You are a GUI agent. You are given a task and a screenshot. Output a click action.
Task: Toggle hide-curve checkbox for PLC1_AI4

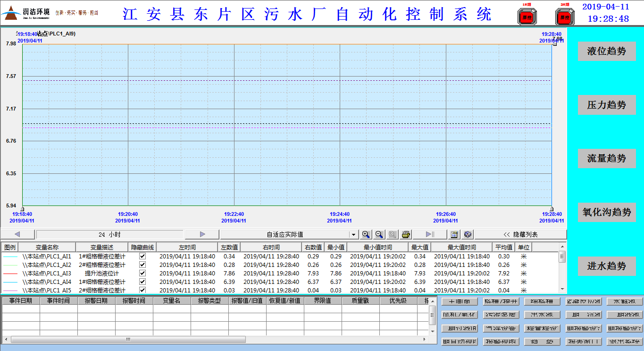click(142, 282)
